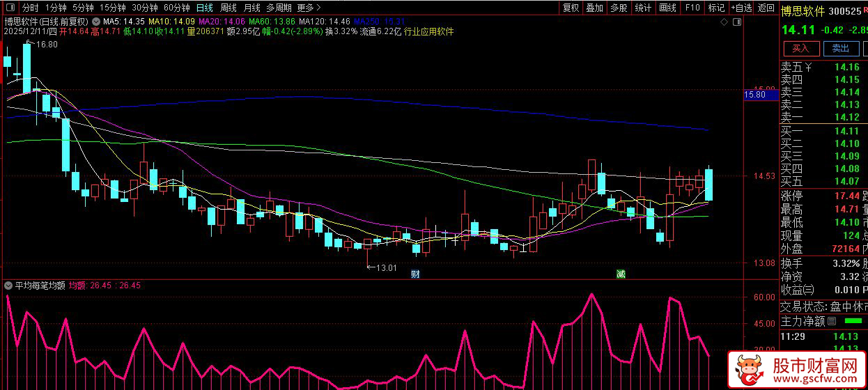Click the 11:29 trade tick row
Image resolution: width=868 pixels, height=390 pixels.
tap(823, 336)
